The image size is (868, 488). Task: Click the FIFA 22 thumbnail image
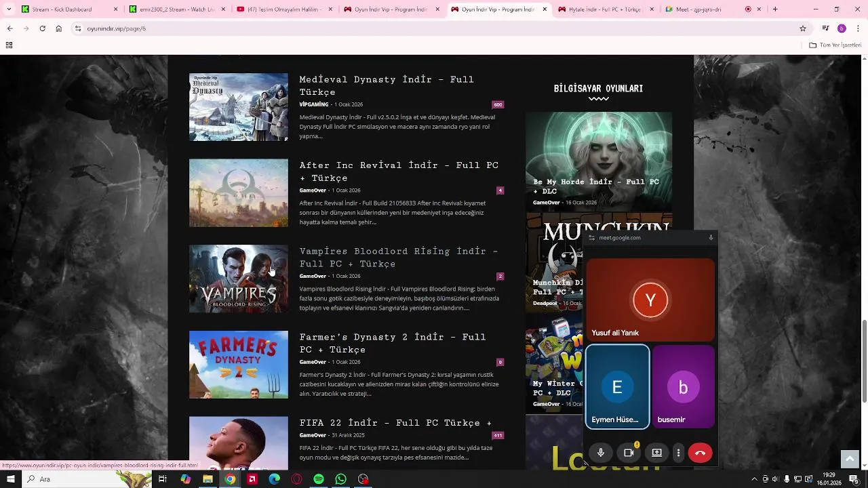point(239,443)
